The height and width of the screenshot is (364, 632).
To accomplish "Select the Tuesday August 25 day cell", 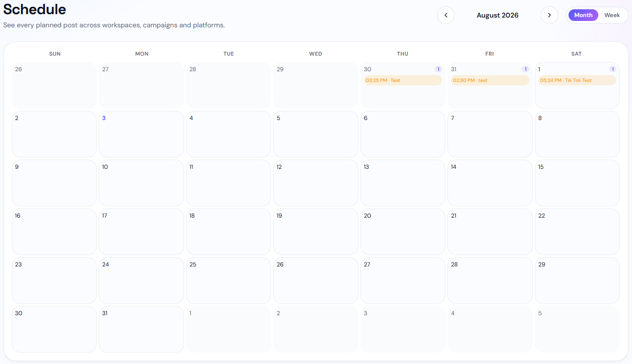I will tap(229, 281).
